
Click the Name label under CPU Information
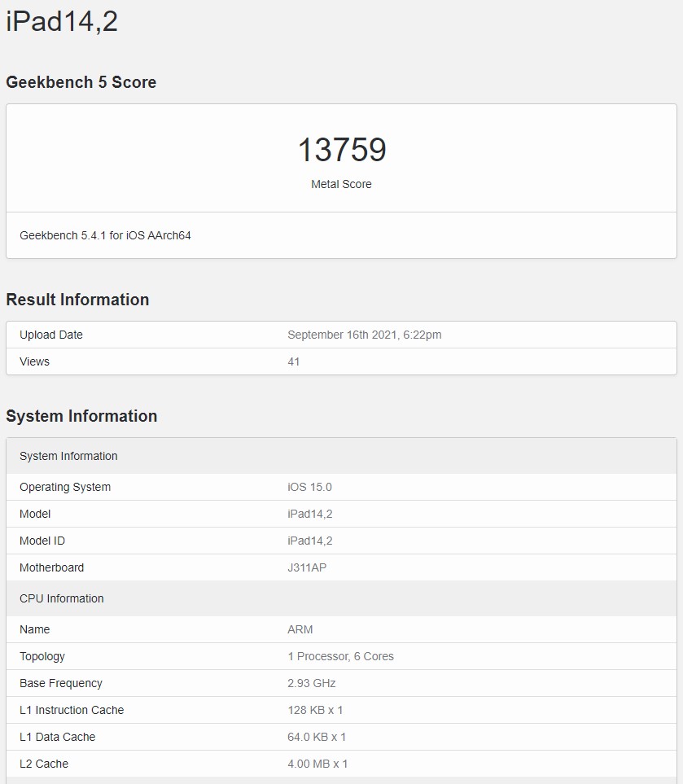pos(34,629)
